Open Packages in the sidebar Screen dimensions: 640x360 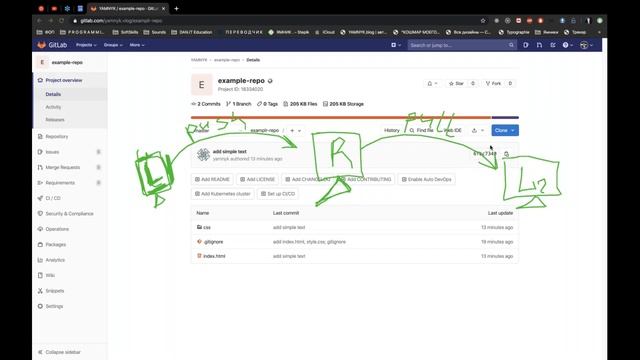coord(56,244)
